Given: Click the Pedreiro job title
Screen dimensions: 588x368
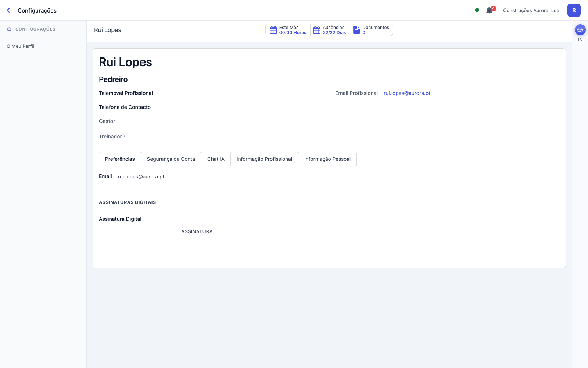Looking at the screenshot, I should pyautogui.click(x=113, y=79).
